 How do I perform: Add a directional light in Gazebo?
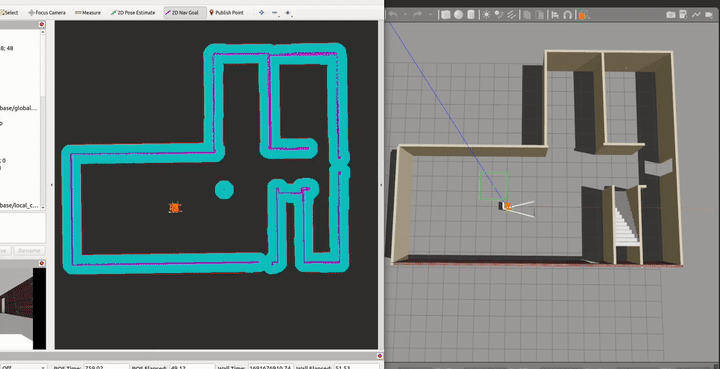tap(512, 15)
